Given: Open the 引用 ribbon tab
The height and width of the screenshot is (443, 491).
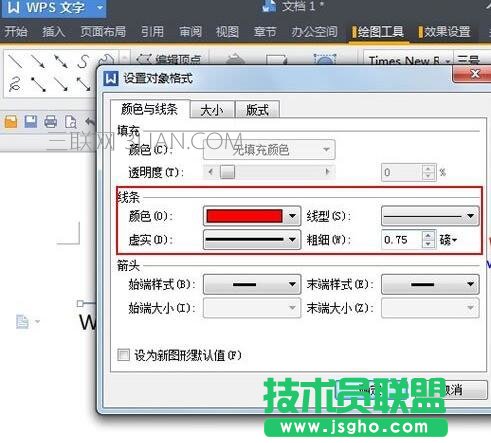Looking at the screenshot, I should point(152,32).
